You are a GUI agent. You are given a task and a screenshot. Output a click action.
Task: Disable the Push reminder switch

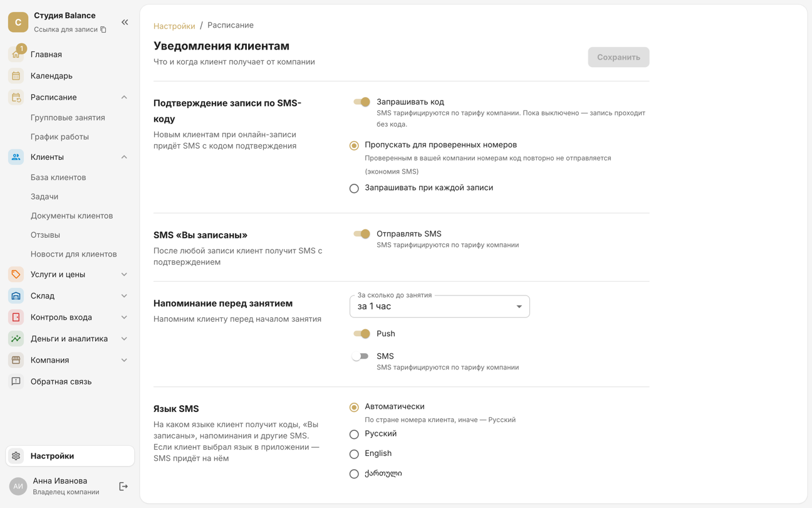[x=362, y=334]
